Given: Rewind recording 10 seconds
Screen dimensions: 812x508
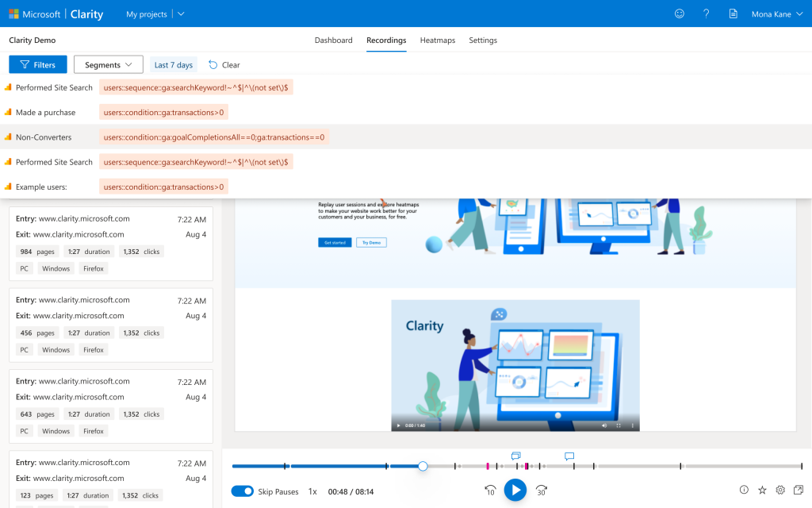Looking at the screenshot, I should (490, 491).
